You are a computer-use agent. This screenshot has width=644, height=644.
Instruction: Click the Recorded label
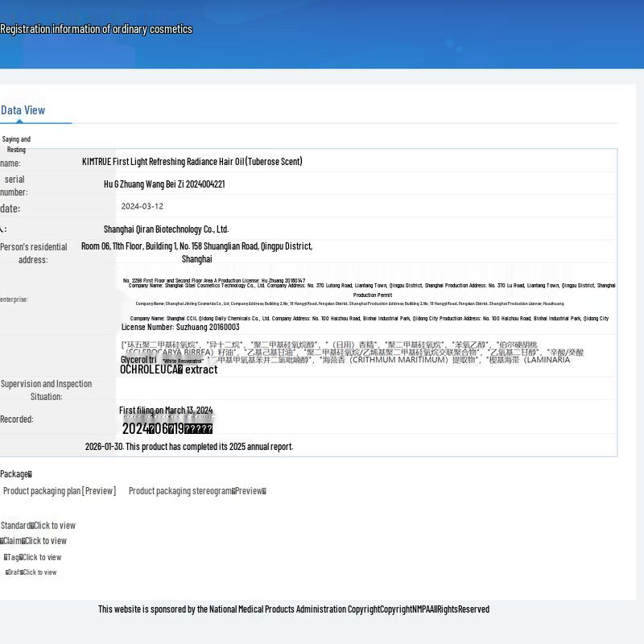(17, 419)
